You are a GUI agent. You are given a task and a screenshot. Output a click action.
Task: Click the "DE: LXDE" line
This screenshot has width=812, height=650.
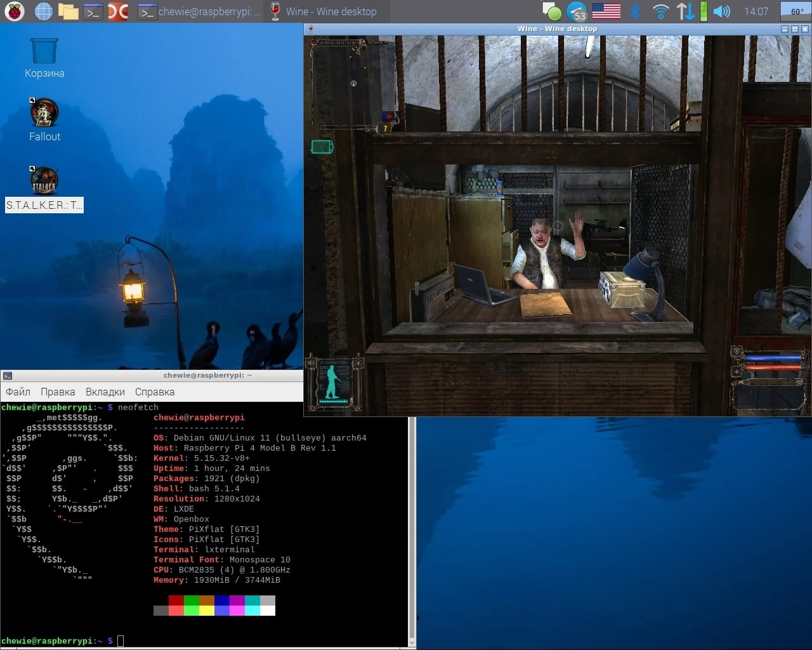coord(174,509)
